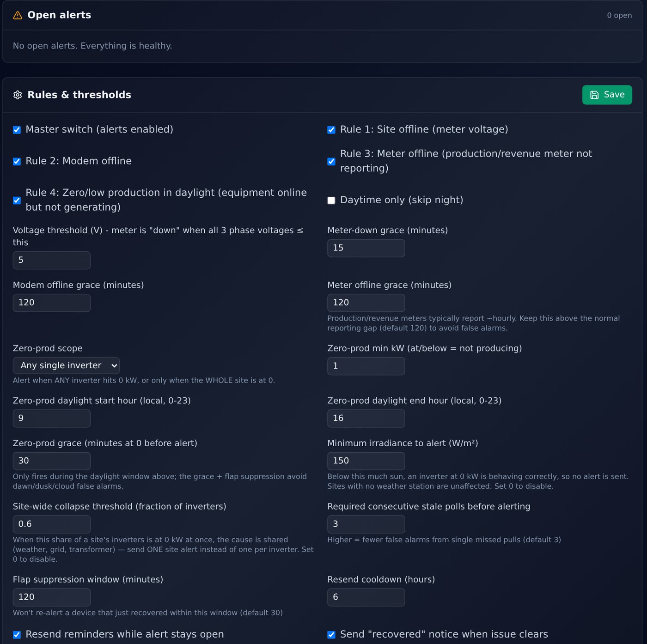The image size is (647, 644).
Task: Click the "Higher = fewer false alarms" hint
Action: [444, 540]
